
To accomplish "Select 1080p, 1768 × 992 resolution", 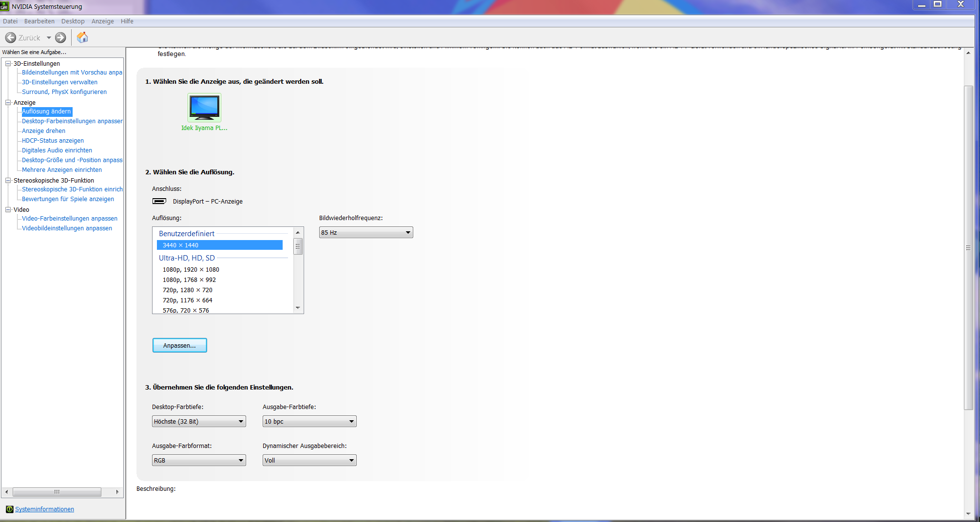I will (189, 280).
